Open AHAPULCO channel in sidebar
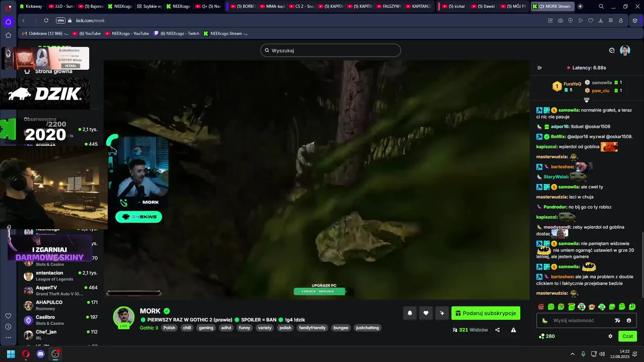The height and width of the screenshot is (362, 644). (60, 305)
